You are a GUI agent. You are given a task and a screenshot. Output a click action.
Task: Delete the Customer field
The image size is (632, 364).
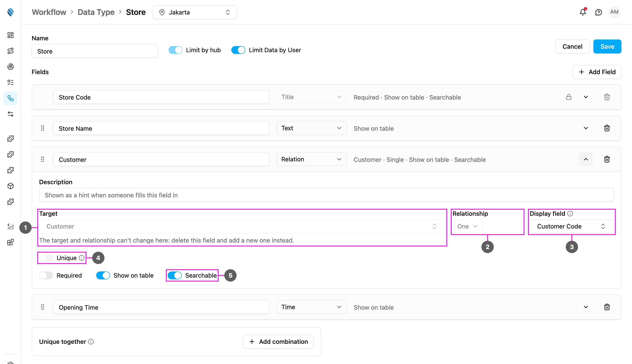pos(607,159)
